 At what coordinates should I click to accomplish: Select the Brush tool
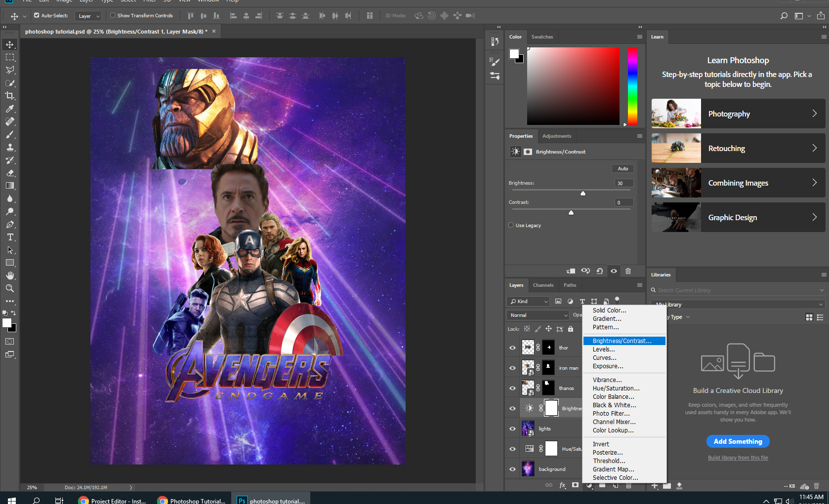[x=10, y=134]
